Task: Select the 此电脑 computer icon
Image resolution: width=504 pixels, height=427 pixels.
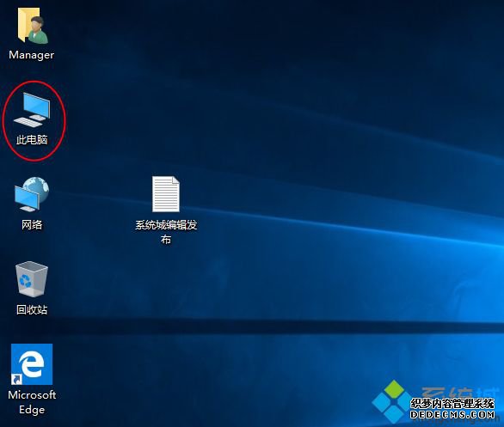Action: click(32, 110)
